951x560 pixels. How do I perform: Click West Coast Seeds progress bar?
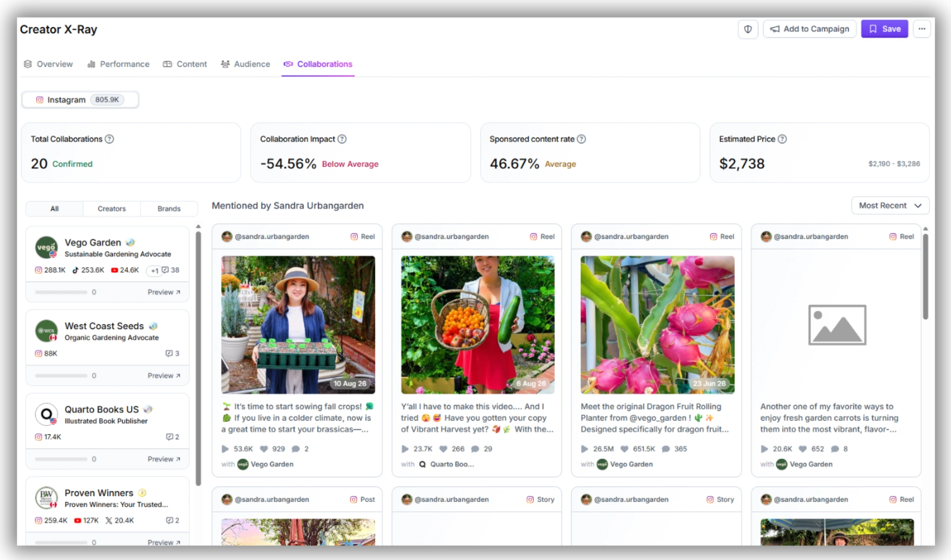pyautogui.click(x=61, y=375)
